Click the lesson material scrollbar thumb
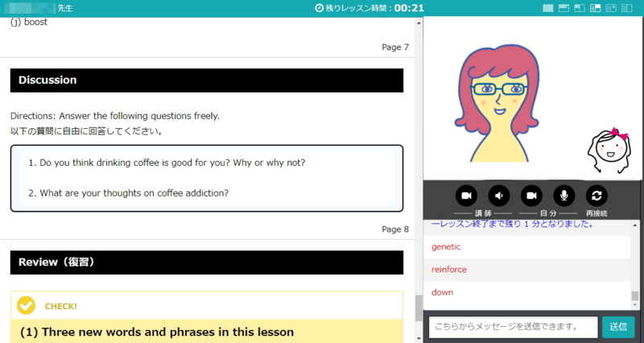Image resolution: width=644 pixels, height=343 pixels. pos(419,308)
